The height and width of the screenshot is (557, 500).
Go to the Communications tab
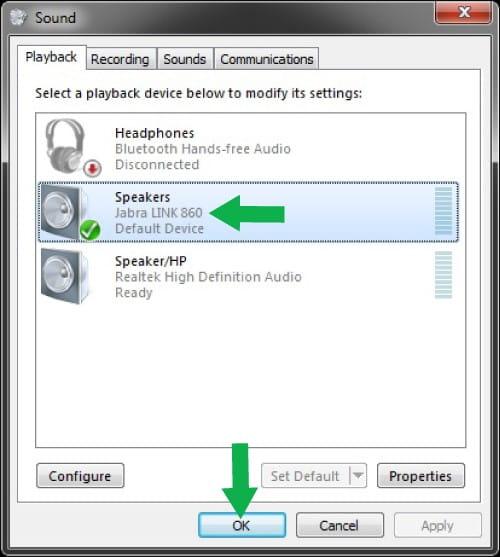[x=266, y=59]
